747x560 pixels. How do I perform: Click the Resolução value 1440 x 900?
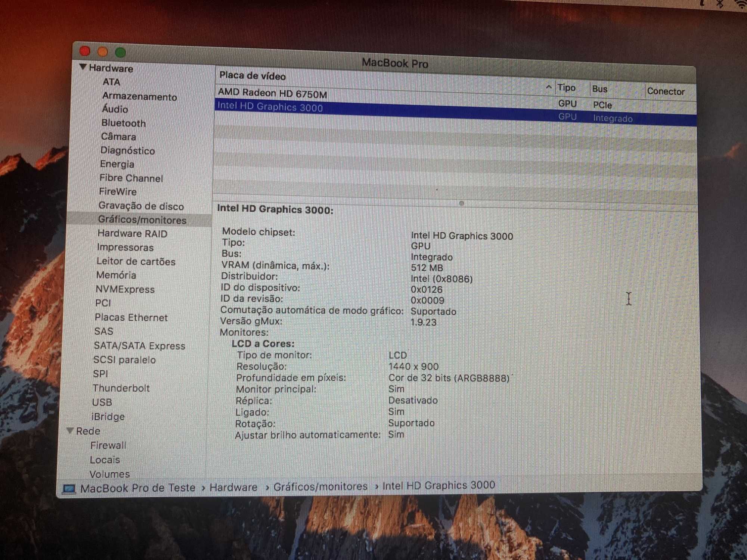pyautogui.click(x=413, y=367)
